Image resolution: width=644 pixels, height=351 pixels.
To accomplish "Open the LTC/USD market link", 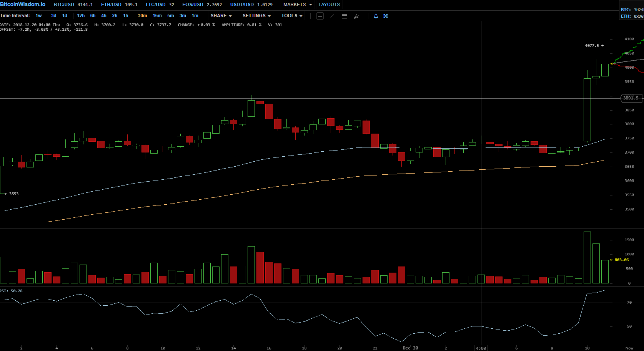I will click(x=155, y=5).
